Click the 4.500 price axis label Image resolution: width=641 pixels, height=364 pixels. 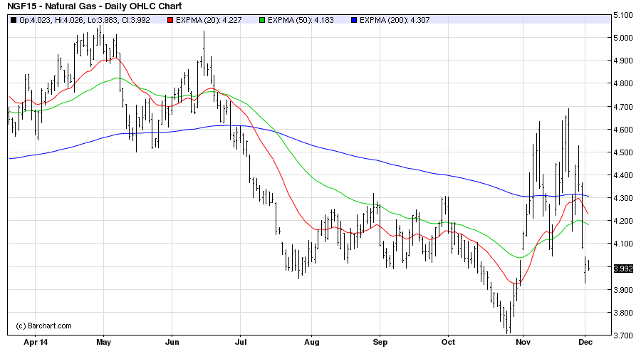point(624,152)
